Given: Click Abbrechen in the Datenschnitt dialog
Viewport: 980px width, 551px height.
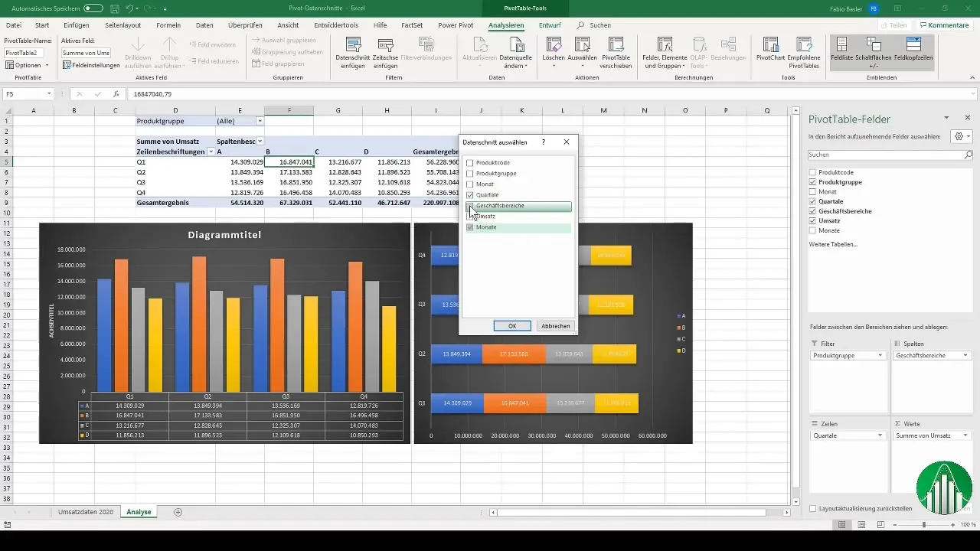Looking at the screenshot, I should (x=556, y=326).
